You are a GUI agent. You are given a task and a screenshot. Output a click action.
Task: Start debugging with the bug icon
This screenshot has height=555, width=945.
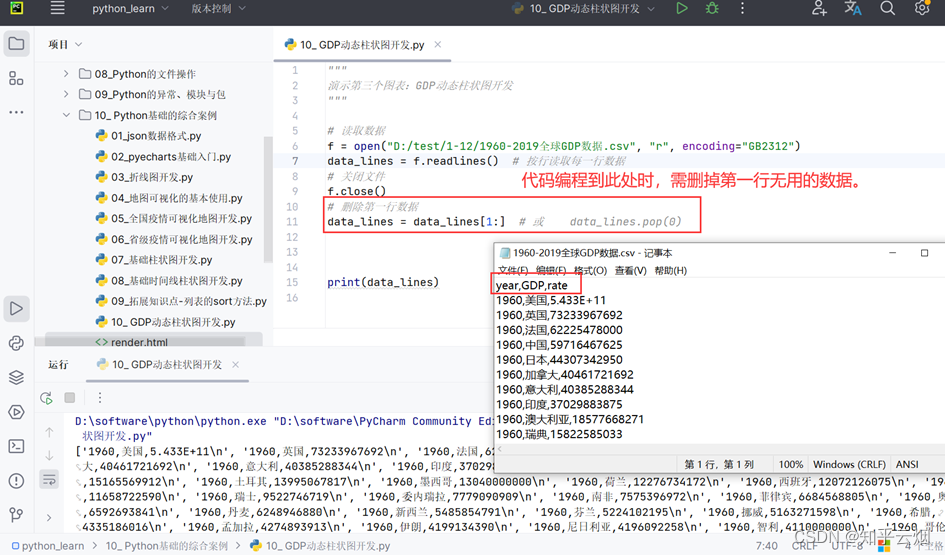tap(712, 8)
